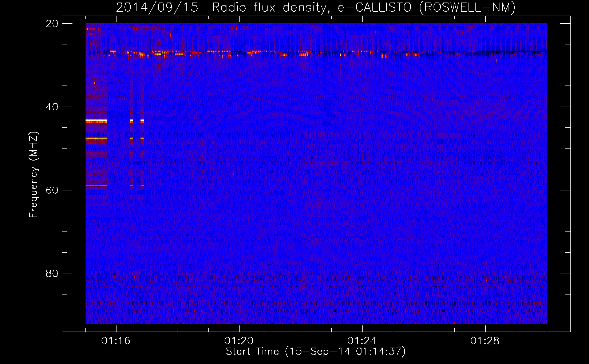Screen dimensions: 589x364
Task: Click the 20 frequency tick label
Action: (52, 24)
